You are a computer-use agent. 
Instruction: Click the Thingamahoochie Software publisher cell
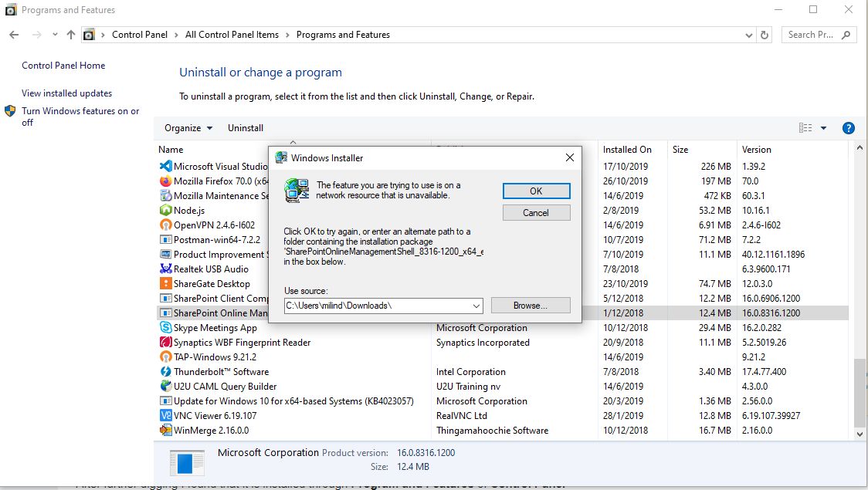[492, 430]
